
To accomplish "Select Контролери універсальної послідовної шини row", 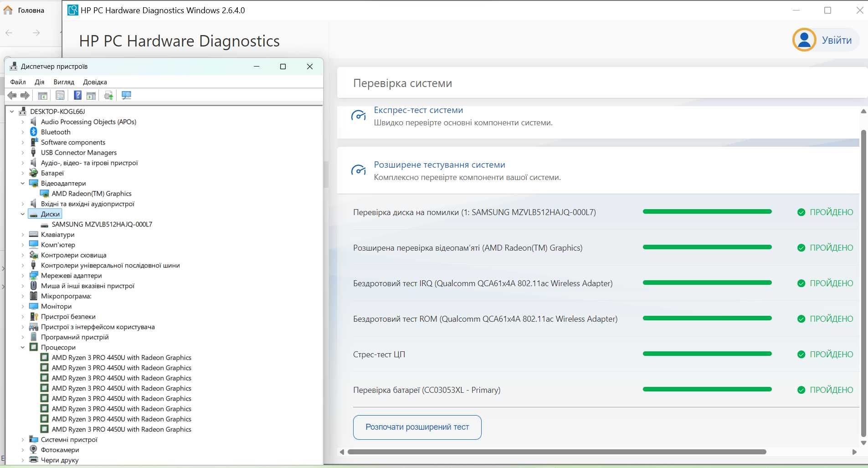I will coord(110,265).
